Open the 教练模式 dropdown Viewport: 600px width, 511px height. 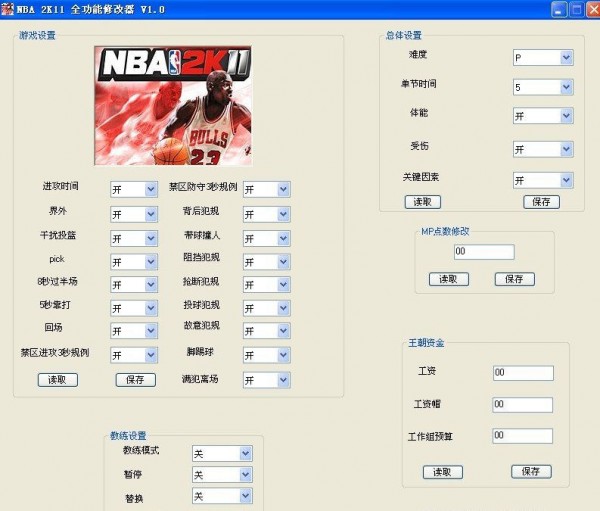point(222,454)
